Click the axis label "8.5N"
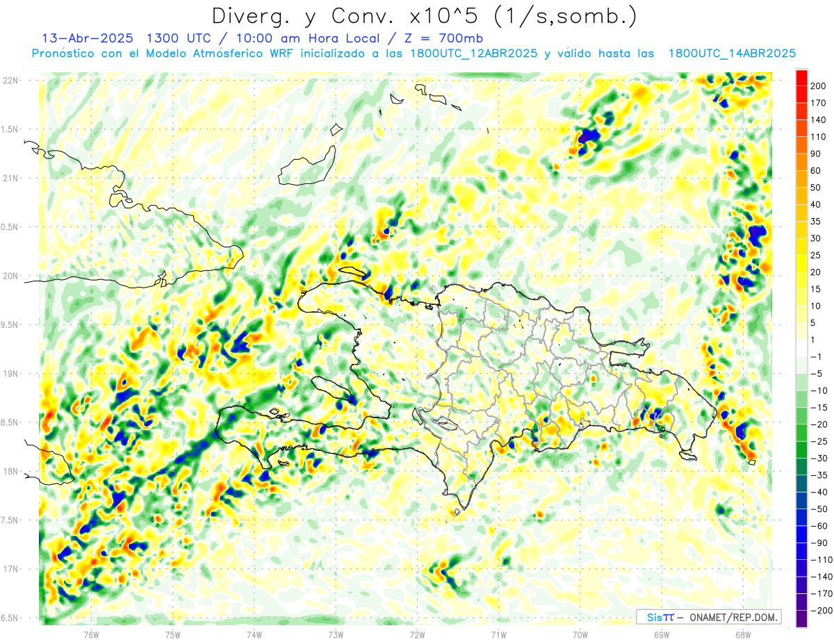 (11, 422)
